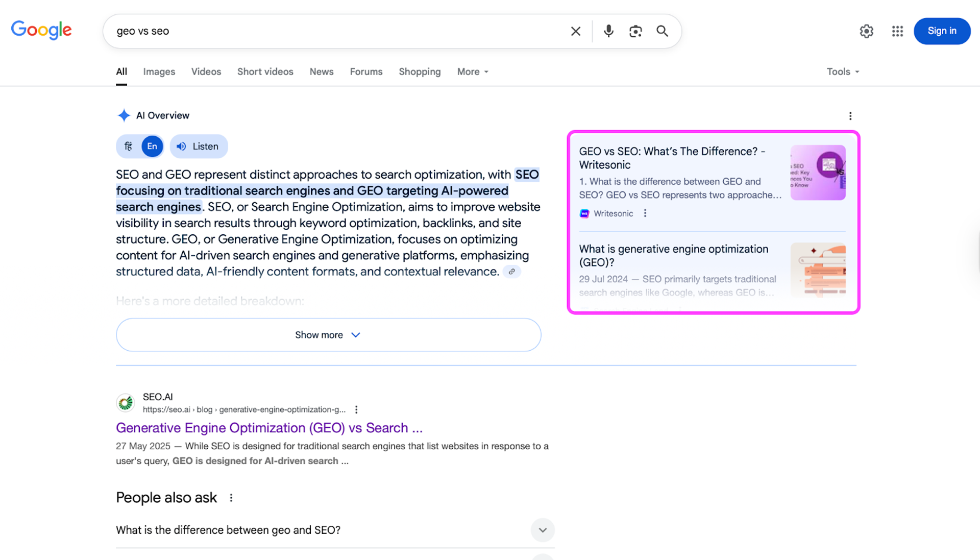Switch AI Overview language to Hindi
Viewport: 980px width, 560px height.
point(129,147)
